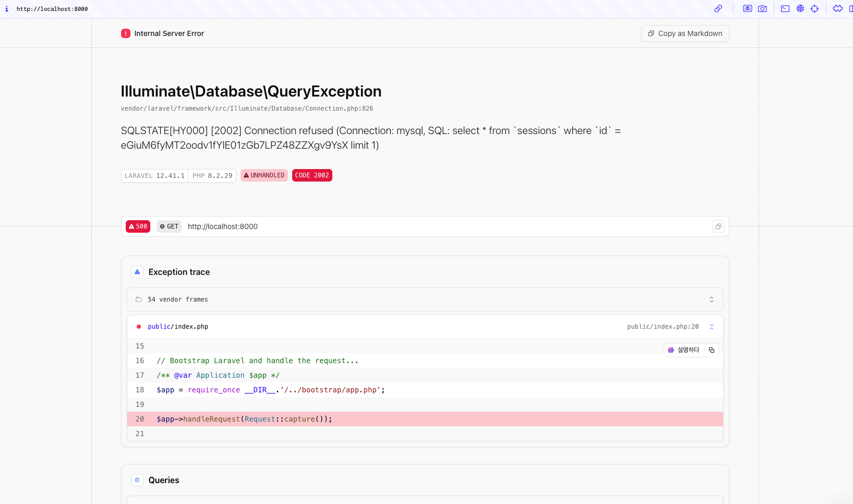
Task: Click the Queries section heading
Action: 164,480
